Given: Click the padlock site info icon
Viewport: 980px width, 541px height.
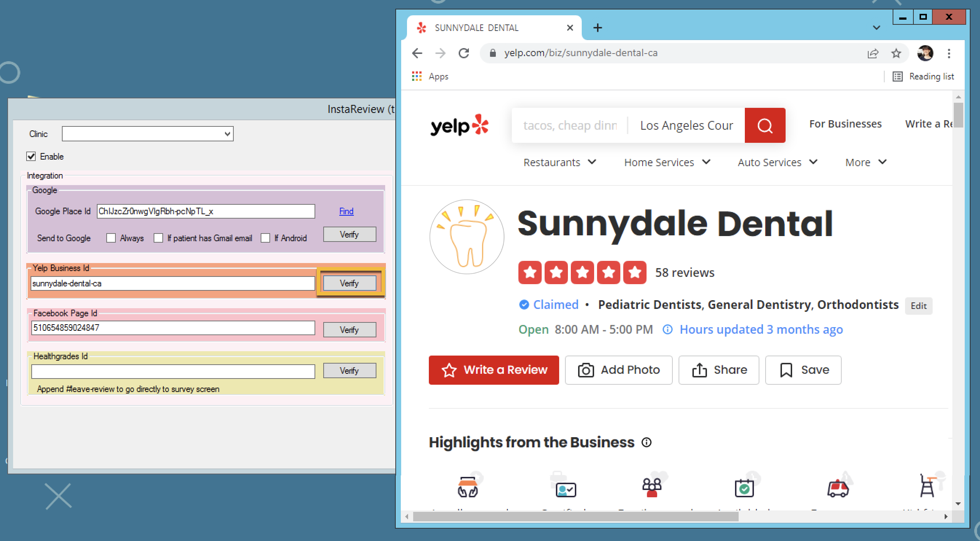Looking at the screenshot, I should 493,53.
